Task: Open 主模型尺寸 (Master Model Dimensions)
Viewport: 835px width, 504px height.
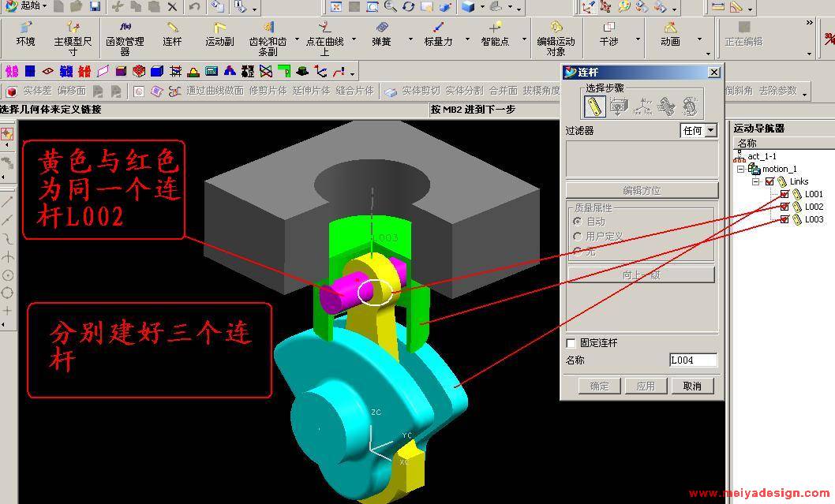Action: point(73,39)
